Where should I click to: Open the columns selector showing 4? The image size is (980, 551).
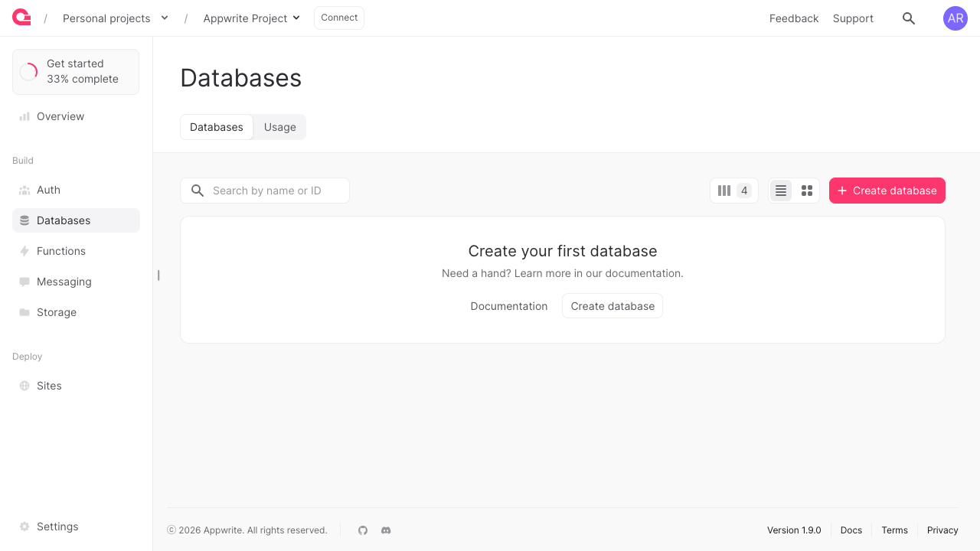click(x=734, y=191)
